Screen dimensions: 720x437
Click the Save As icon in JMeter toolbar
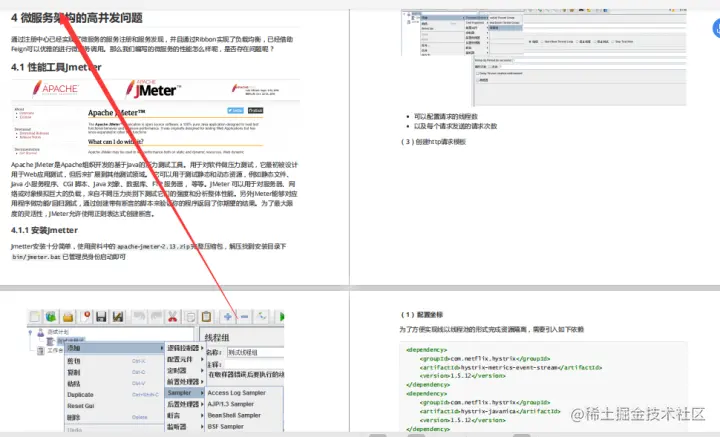(x=118, y=316)
